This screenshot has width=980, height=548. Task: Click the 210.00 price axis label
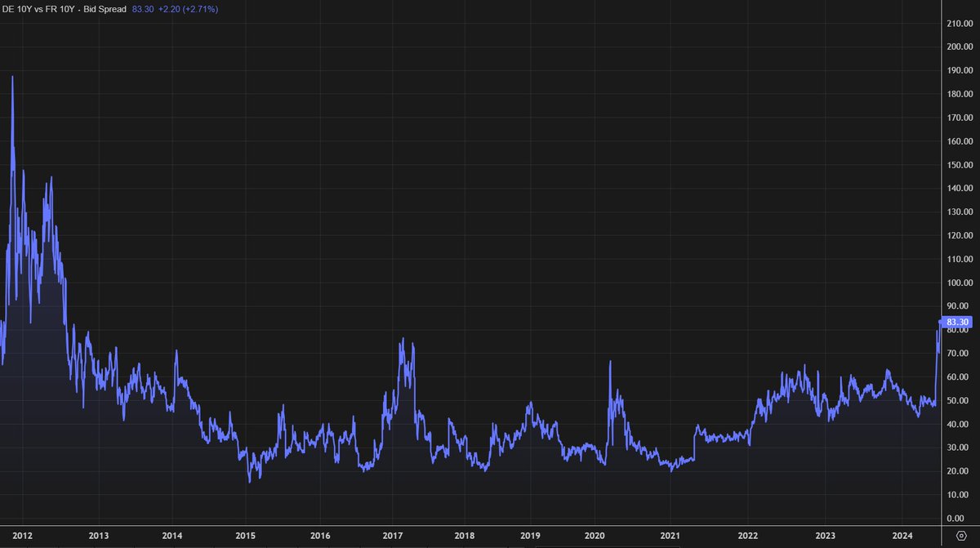[x=958, y=23]
